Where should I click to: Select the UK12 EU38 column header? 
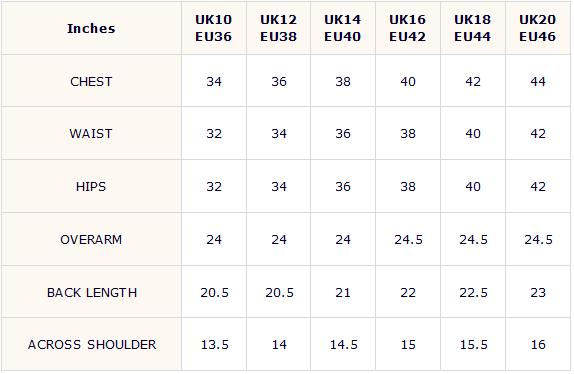coord(279,28)
